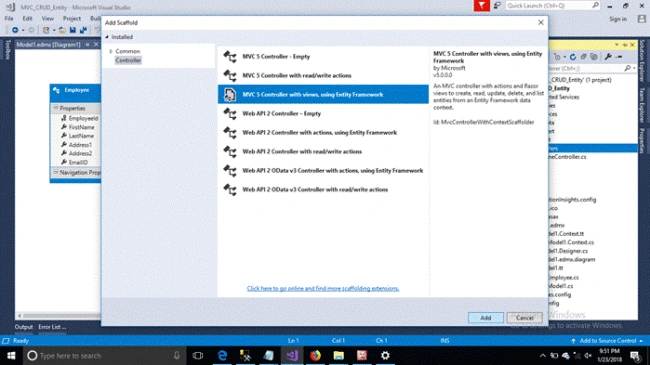Image resolution: width=650 pixels, height=365 pixels.
Task: Select Web API 2 Controller - Empty
Action: [x=323, y=114]
